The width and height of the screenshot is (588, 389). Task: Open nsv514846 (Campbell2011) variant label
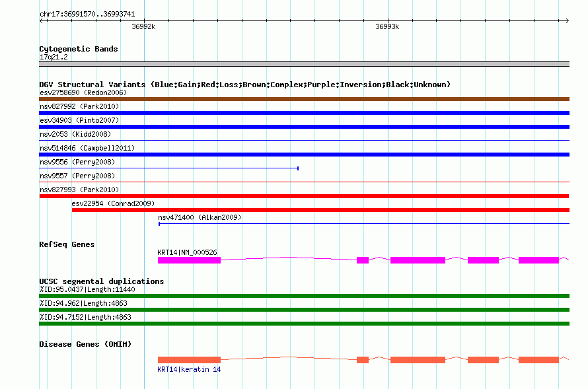(x=87, y=148)
